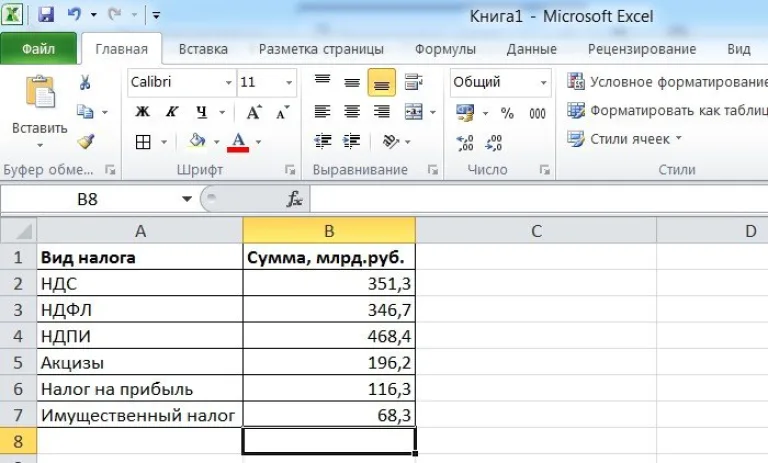Switch to the Данные tab

[x=531, y=49]
